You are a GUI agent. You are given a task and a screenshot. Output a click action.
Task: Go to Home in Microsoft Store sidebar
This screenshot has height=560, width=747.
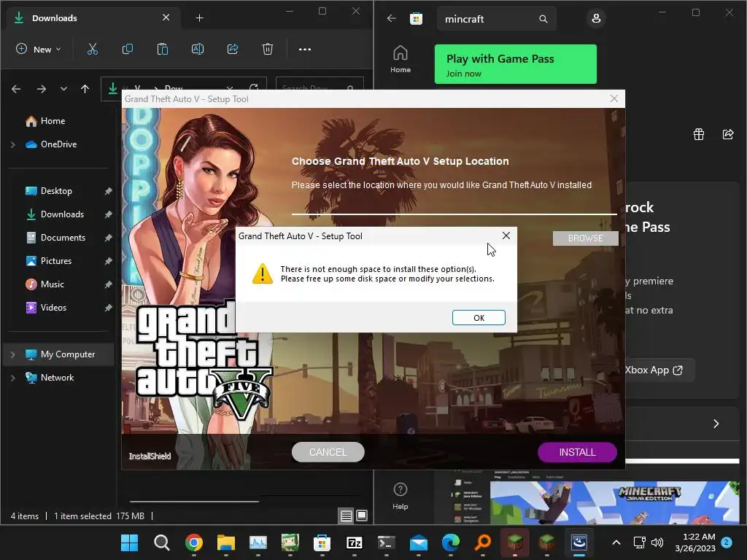[x=400, y=59]
